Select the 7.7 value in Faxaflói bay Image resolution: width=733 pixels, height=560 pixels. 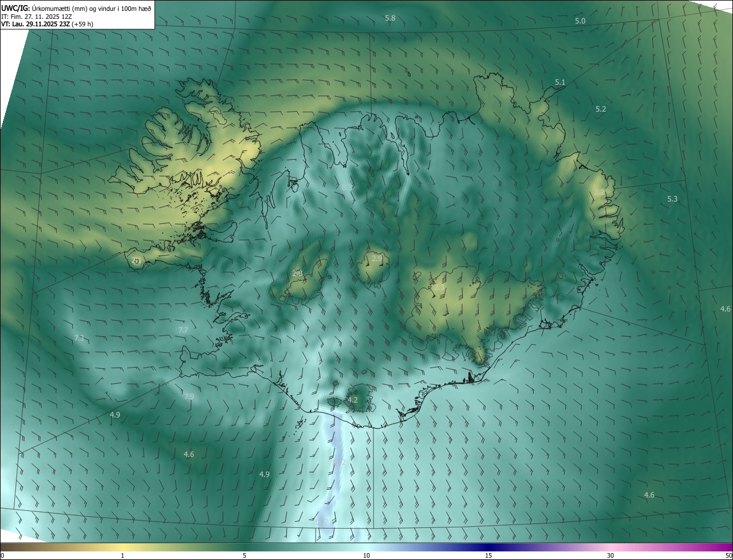(x=183, y=330)
